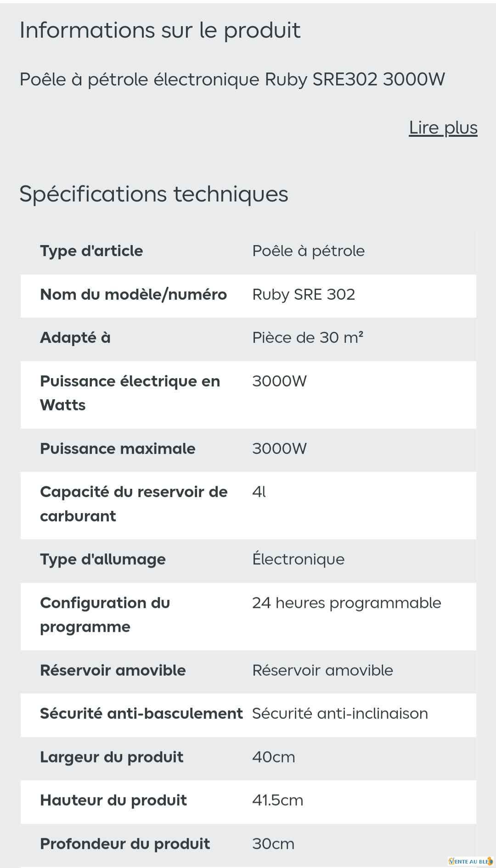
Task: Click the "Nom du modèle/numéro" label
Action: pyautogui.click(x=133, y=294)
